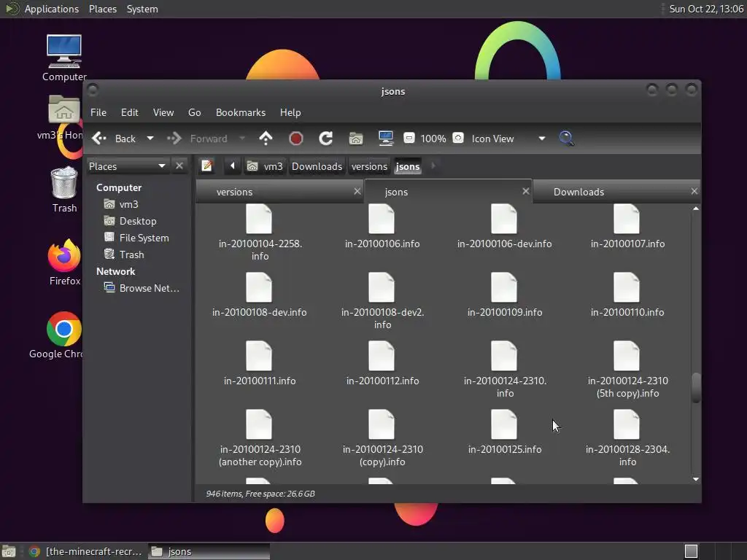The width and height of the screenshot is (747, 560).
Task: Click the jsons path bar button
Action: (408, 166)
